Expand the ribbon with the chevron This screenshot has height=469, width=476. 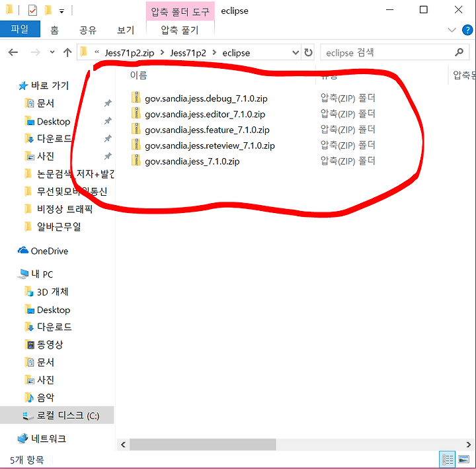452,30
